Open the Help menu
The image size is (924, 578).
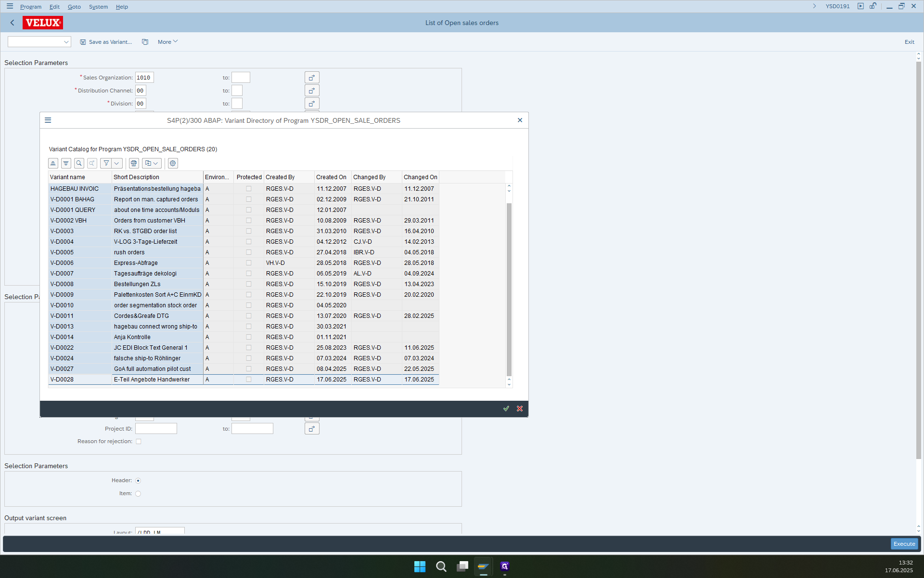[x=122, y=7]
